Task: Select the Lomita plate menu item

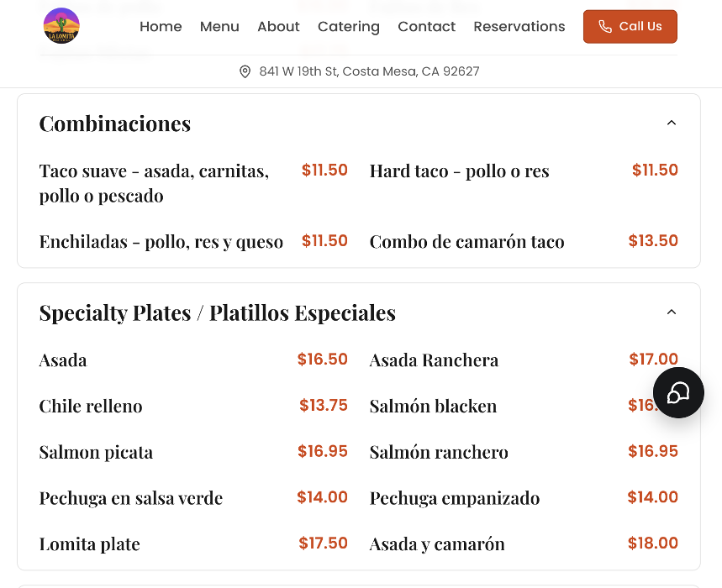Action: tap(90, 544)
